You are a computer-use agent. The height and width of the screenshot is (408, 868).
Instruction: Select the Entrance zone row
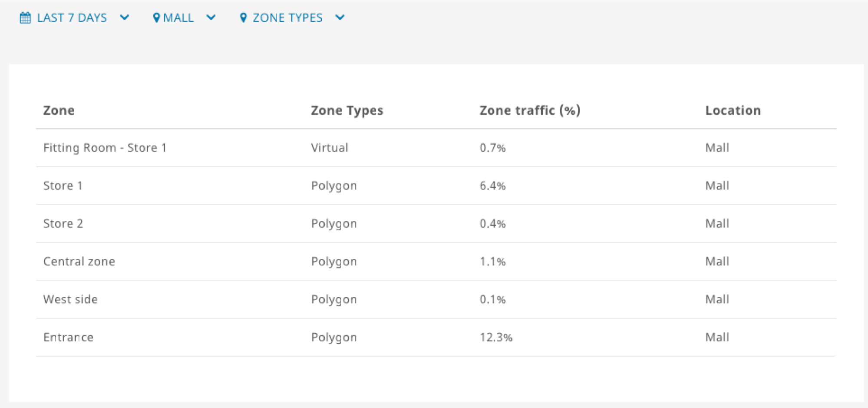(x=436, y=337)
